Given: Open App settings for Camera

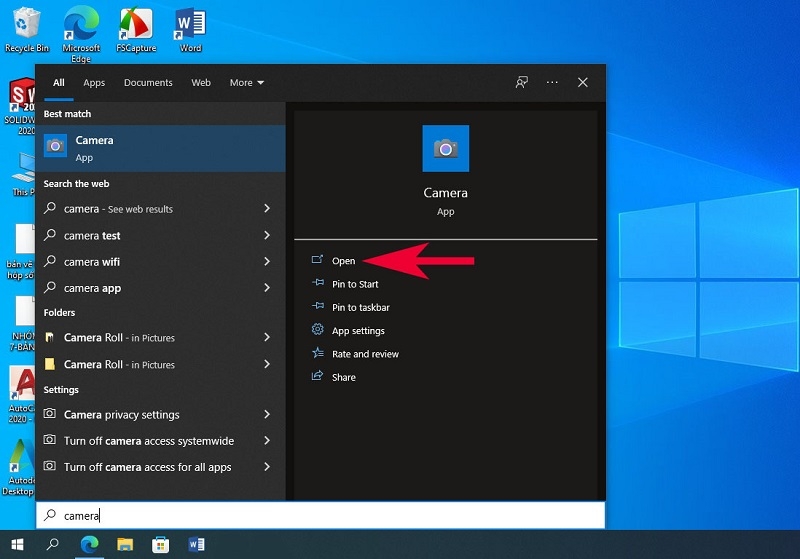Looking at the screenshot, I should [358, 331].
